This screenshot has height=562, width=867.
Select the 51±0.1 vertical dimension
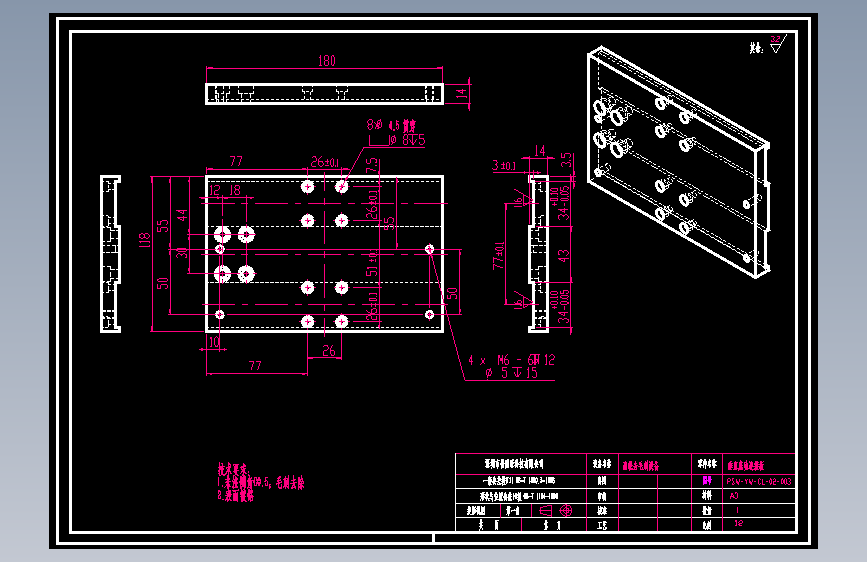click(372, 263)
